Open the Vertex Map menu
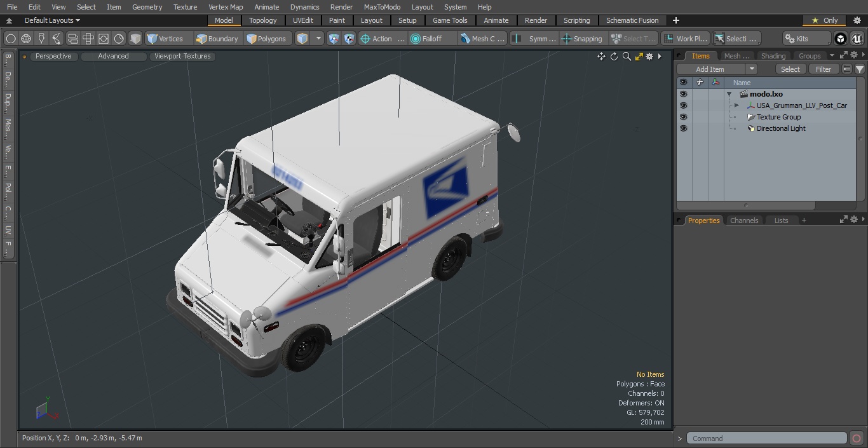This screenshot has height=448, width=868. [226, 7]
